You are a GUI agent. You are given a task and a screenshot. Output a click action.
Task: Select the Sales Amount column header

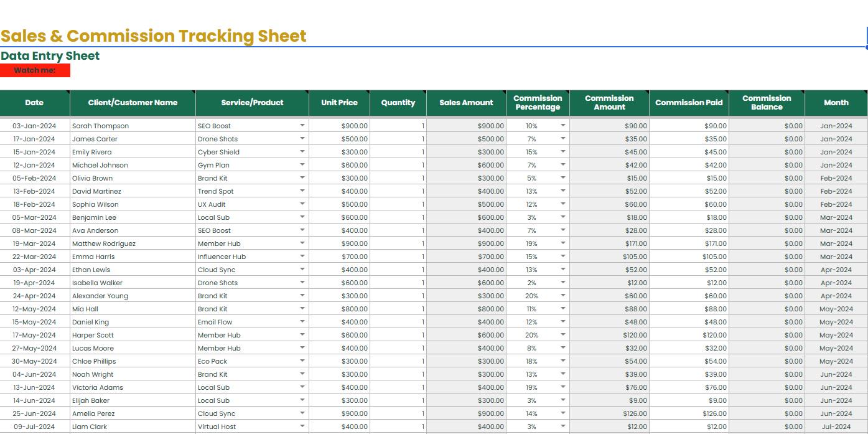tap(466, 103)
